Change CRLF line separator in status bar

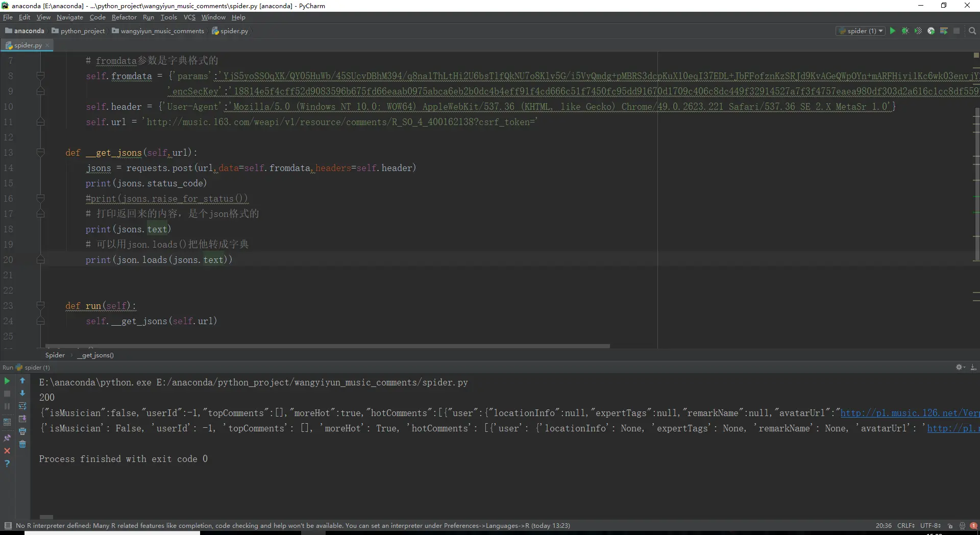click(x=906, y=525)
